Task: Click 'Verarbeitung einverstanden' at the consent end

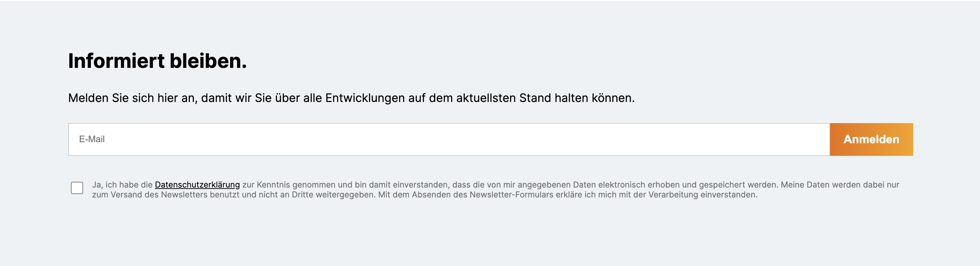Action: tap(702, 195)
